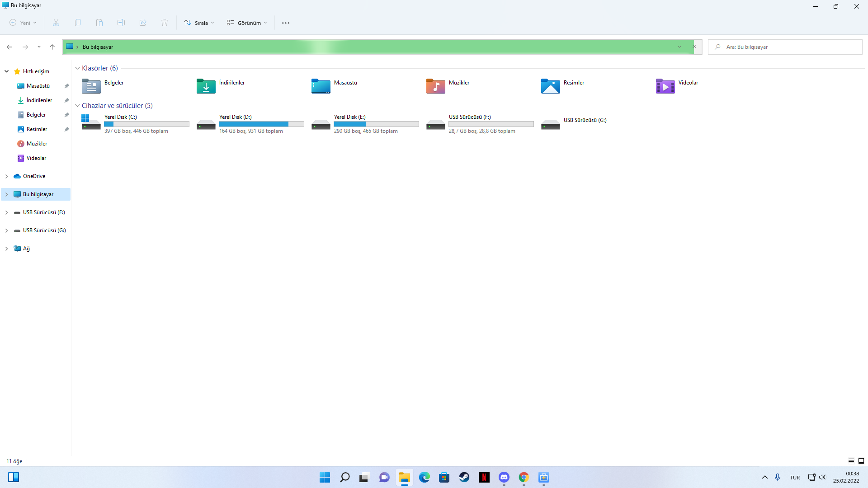Viewport: 868px width, 488px height.
Task: Click the Cut scissors icon in toolbar
Action: pos(56,23)
